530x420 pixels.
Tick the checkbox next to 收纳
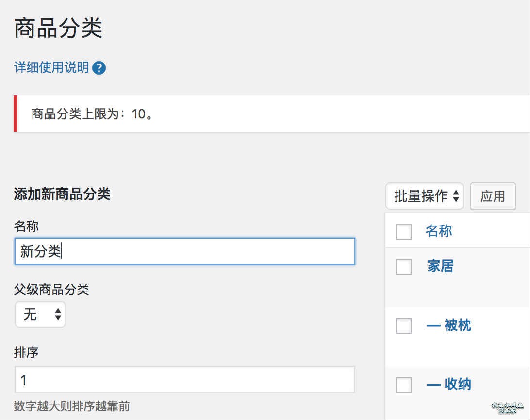(x=404, y=385)
